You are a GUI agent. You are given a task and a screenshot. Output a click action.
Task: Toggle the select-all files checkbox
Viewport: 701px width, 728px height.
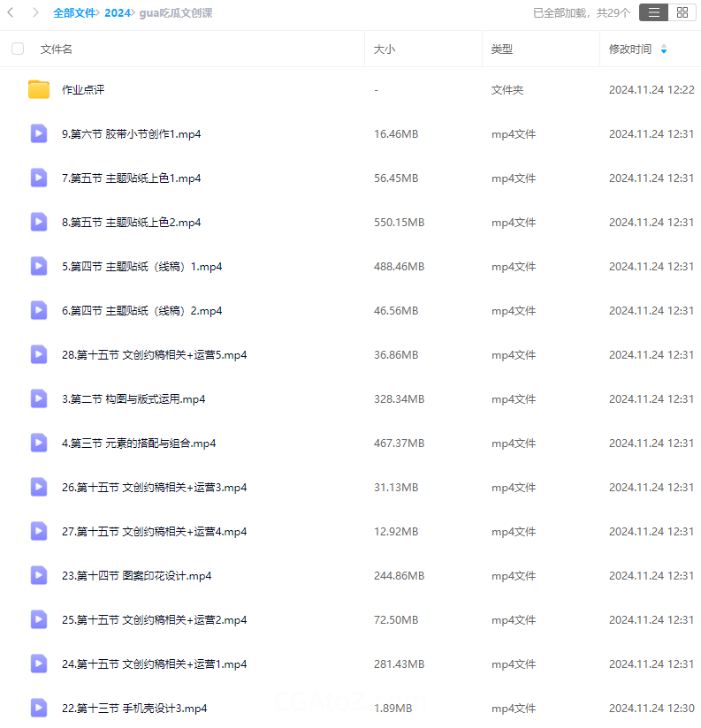(18, 49)
